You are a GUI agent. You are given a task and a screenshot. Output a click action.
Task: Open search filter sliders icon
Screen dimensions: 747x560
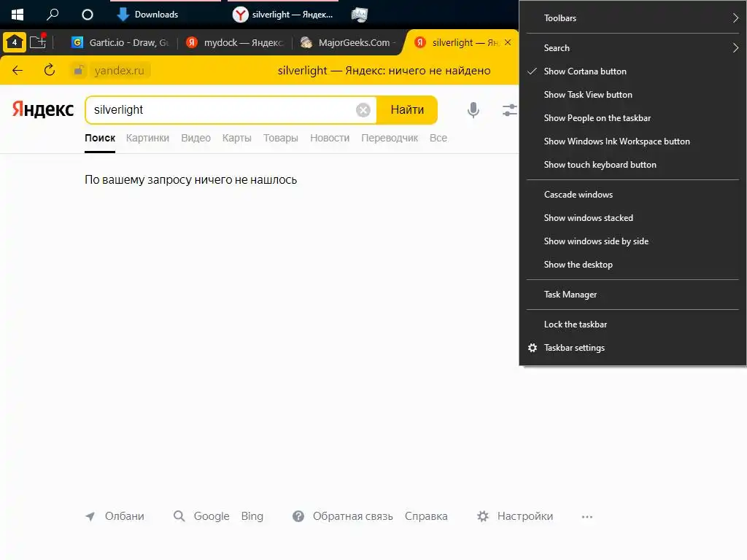(x=510, y=110)
